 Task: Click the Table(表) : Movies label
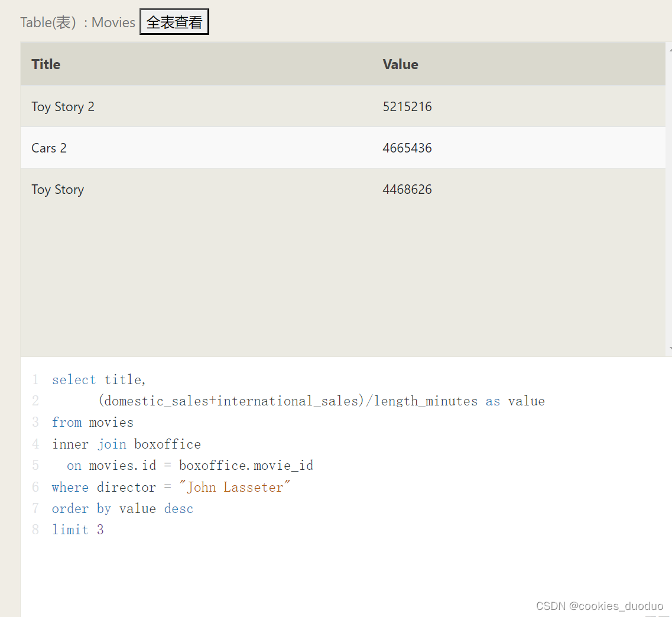[x=77, y=22]
